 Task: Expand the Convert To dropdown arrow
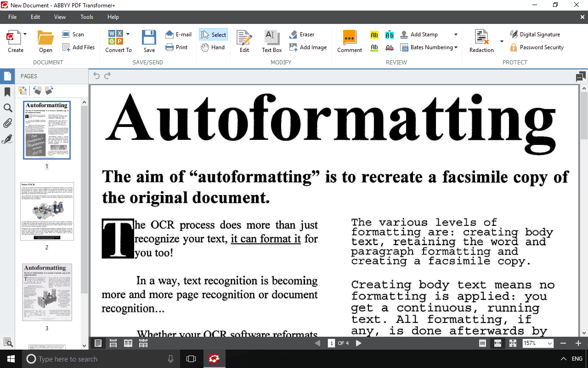(x=128, y=34)
